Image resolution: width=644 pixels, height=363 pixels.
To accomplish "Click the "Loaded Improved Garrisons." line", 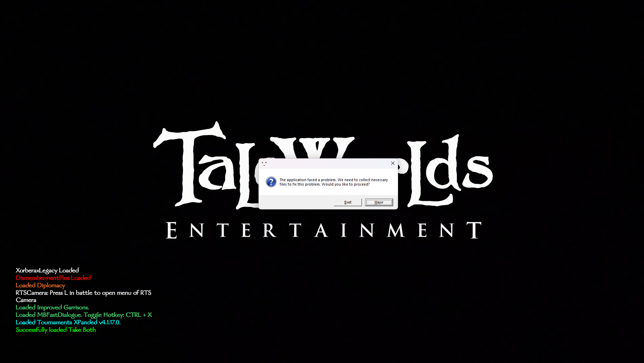I will point(52,307).
